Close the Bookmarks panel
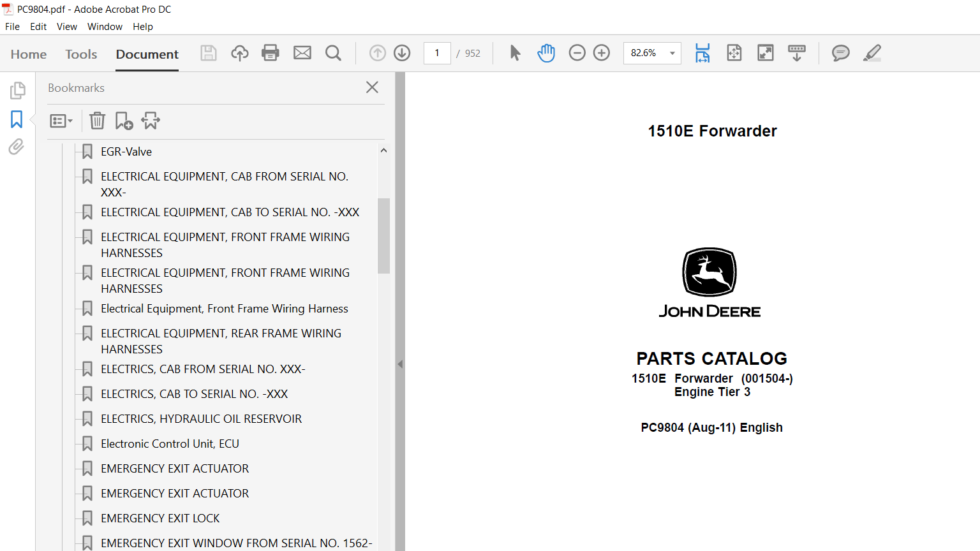 point(373,87)
